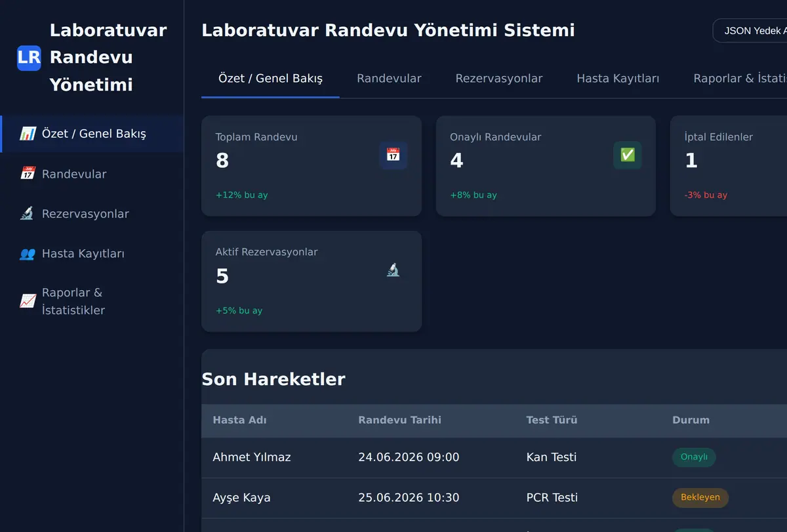Open Hasta Kayıtları in sidebar
Viewport: 787px width, 532px height.
pyautogui.click(x=92, y=254)
